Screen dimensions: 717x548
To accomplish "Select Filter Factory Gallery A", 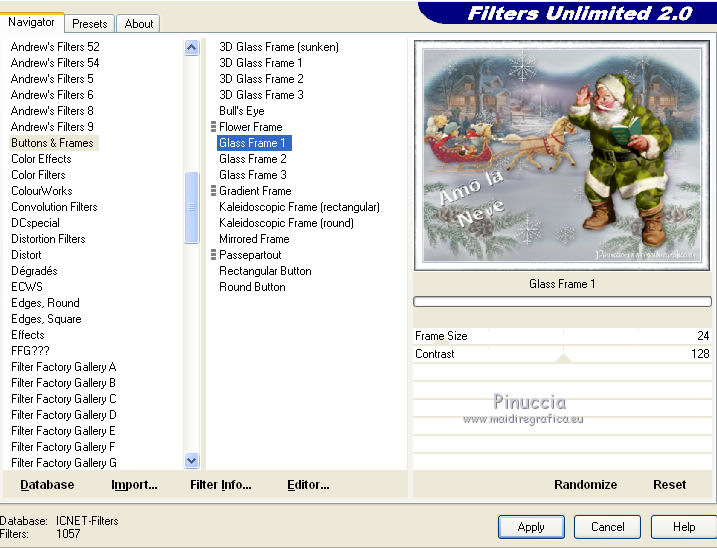I will tap(64, 367).
